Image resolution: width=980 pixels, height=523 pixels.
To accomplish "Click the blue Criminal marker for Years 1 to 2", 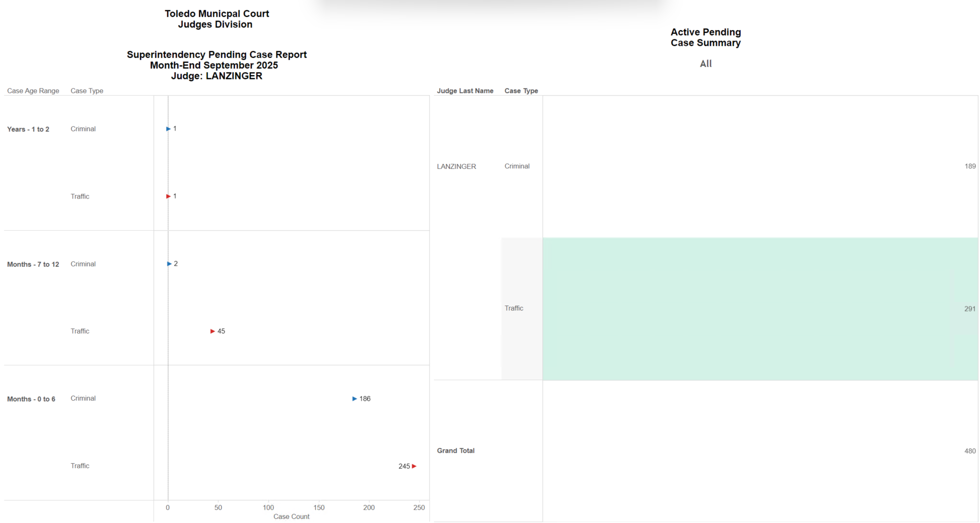I will (x=168, y=129).
